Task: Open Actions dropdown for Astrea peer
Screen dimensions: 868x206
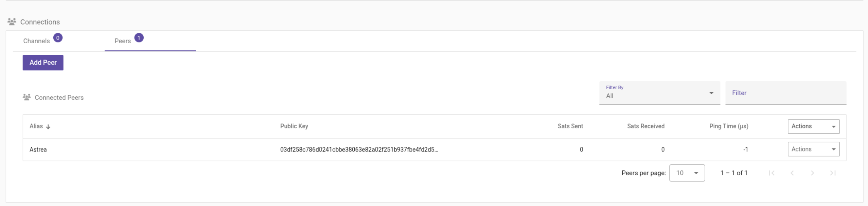Action: (814, 149)
